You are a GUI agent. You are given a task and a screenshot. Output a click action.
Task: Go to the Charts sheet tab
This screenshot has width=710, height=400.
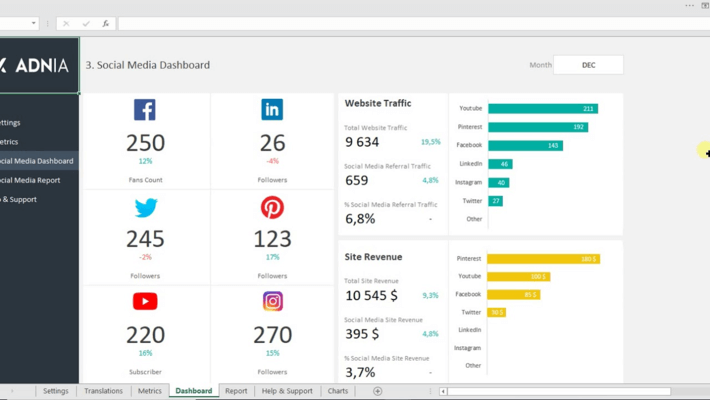[x=338, y=391]
